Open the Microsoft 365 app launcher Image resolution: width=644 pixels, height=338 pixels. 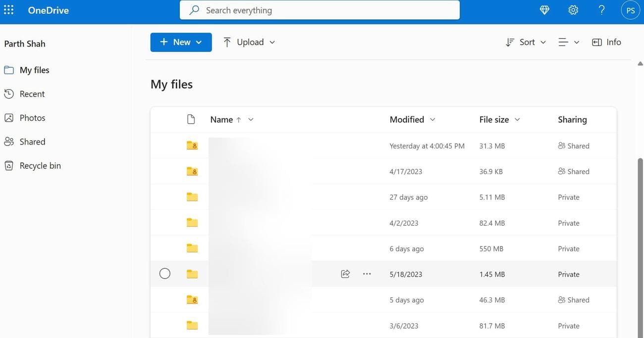pos(8,9)
